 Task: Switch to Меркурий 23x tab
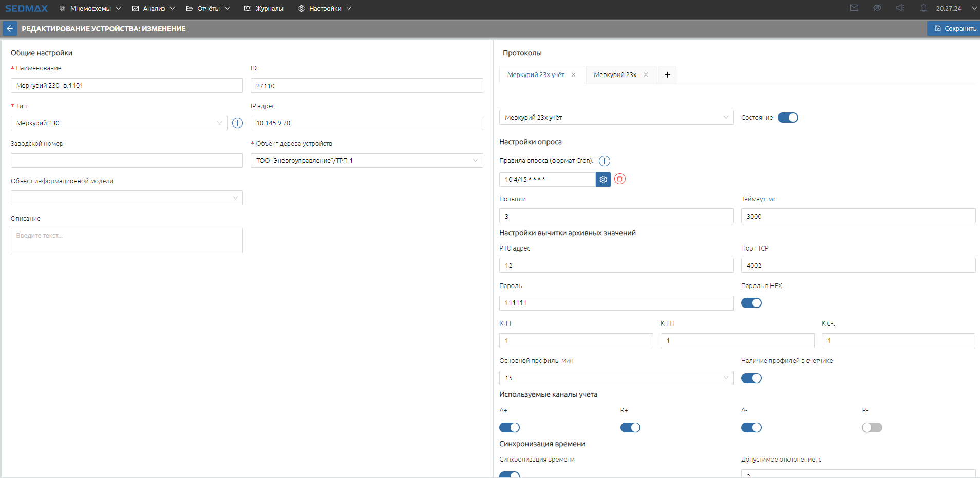point(615,75)
